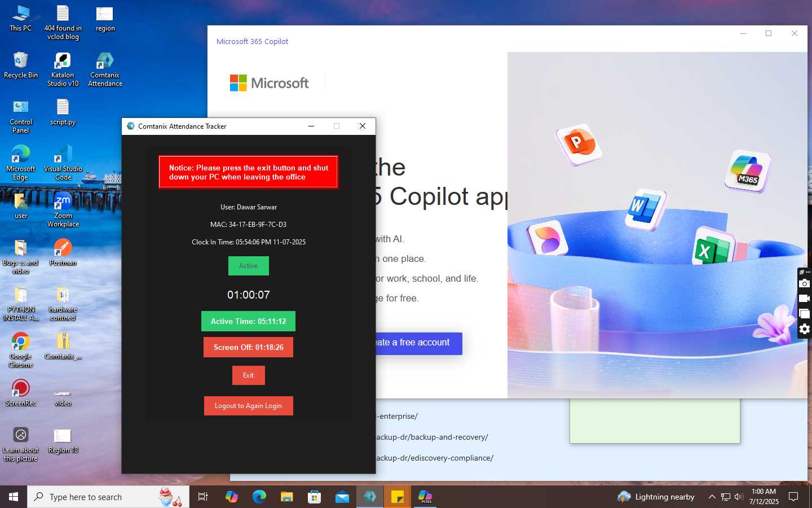The height and width of the screenshot is (508, 812).
Task: Click ScreenRec gallery icon in side toolbar
Action: (805, 314)
